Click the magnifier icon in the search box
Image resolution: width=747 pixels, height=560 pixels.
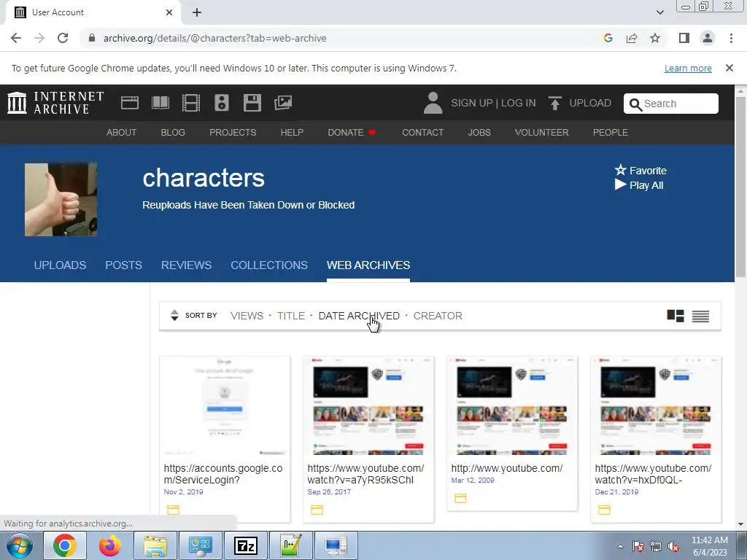coord(635,104)
